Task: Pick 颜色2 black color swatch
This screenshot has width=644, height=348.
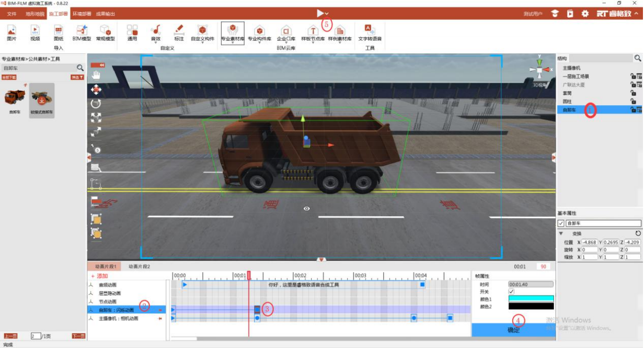Action: 531,306
